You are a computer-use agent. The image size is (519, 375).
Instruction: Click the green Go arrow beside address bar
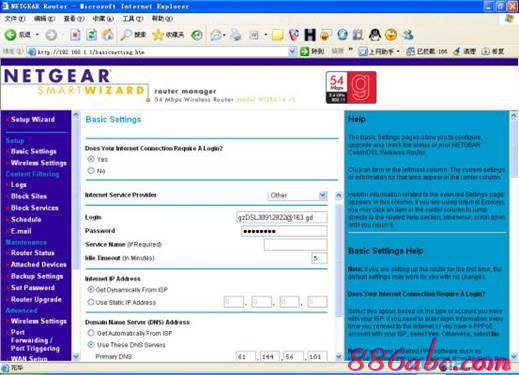click(305, 52)
